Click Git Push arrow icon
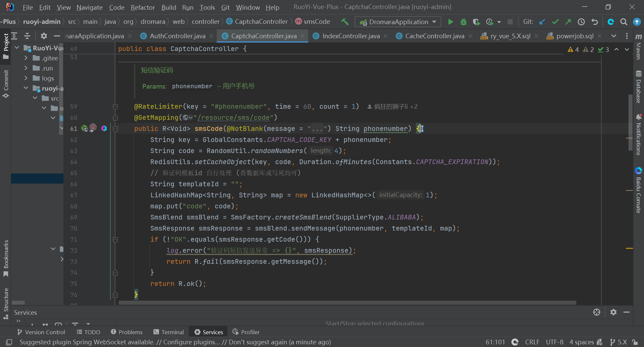Screen dimensions: 644x347 [568, 22]
